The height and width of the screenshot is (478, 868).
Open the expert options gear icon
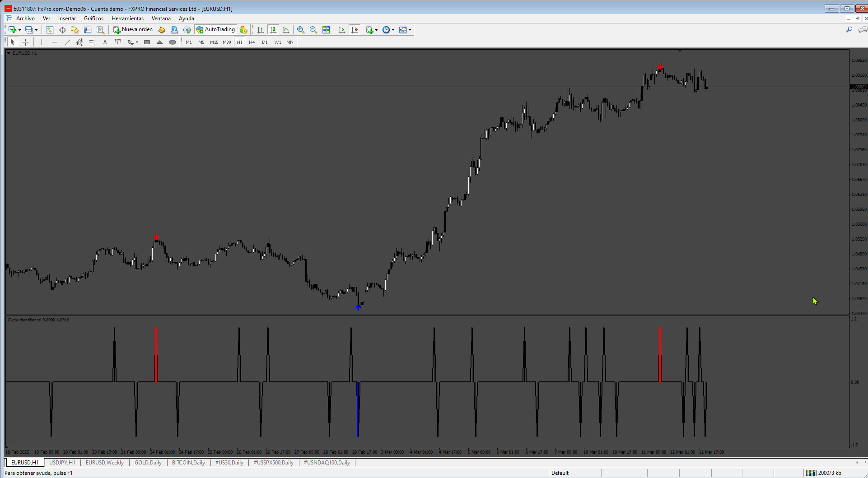[x=243, y=30]
